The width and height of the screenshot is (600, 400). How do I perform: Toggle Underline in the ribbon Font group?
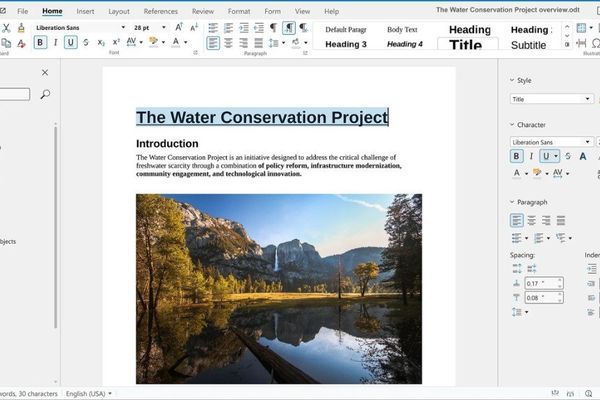click(x=71, y=42)
